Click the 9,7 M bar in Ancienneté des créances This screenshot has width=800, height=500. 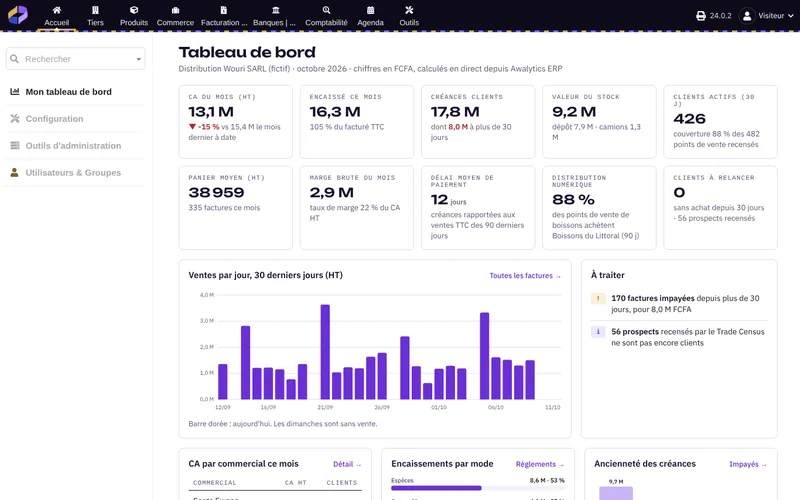616,493
